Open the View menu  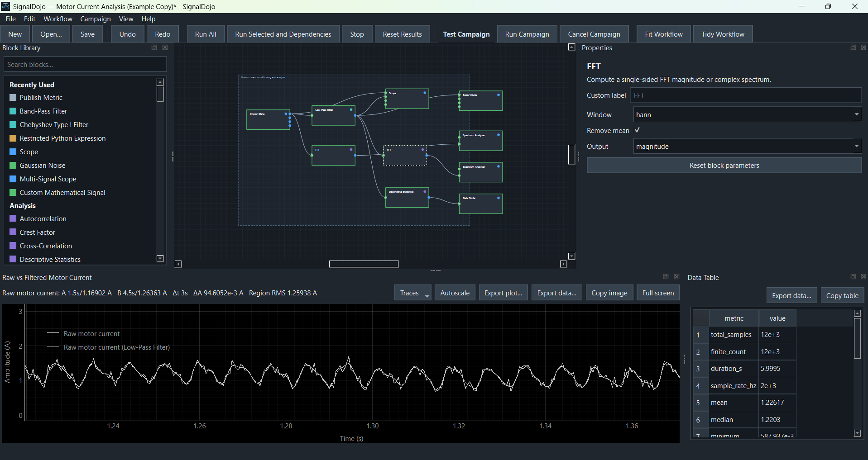point(126,19)
